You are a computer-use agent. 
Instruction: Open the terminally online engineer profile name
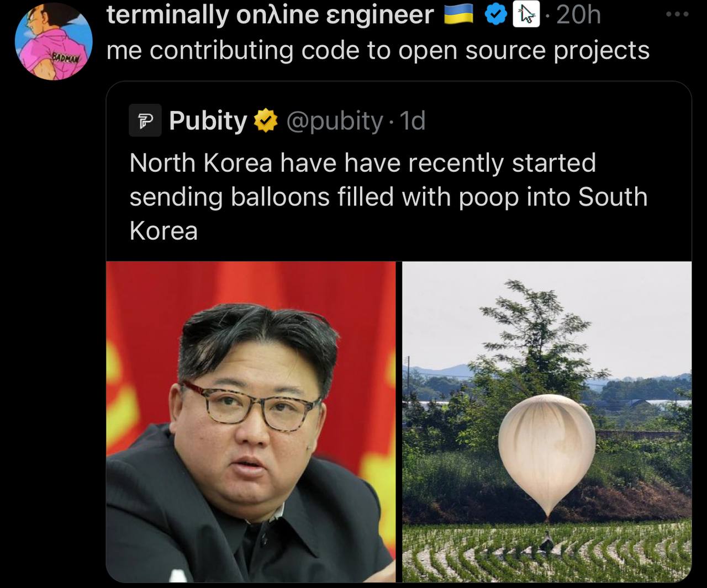[x=270, y=15]
